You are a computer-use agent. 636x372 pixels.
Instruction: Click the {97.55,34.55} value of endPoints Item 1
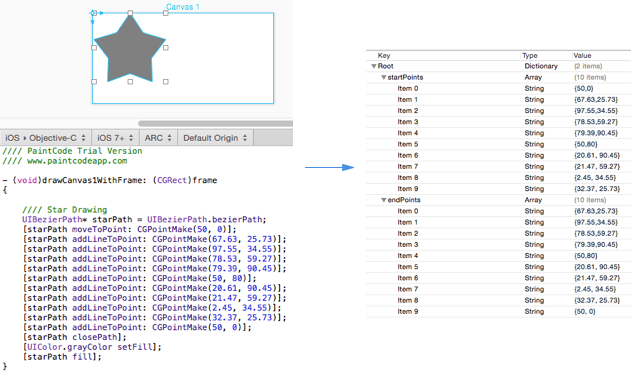coord(596,222)
